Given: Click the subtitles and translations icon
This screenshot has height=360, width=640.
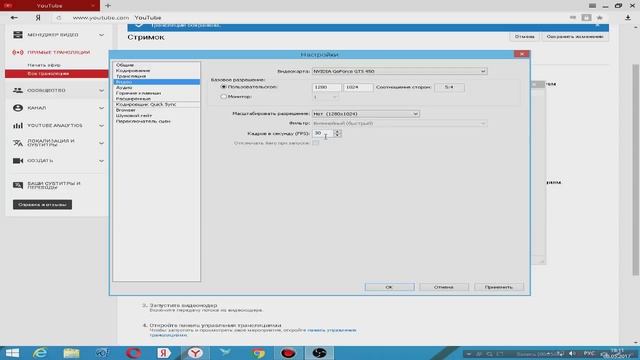Looking at the screenshot, I should [18, 185].
